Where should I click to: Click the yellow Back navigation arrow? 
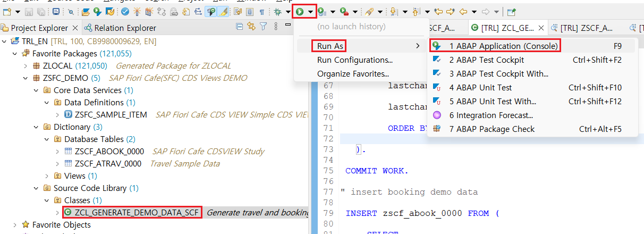(x=463, y=12)
